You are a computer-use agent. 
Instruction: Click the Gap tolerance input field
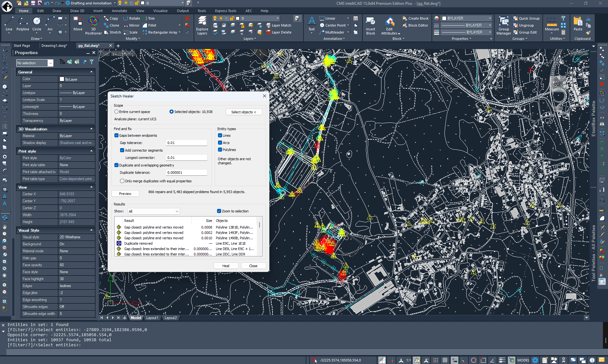point(187,143)
